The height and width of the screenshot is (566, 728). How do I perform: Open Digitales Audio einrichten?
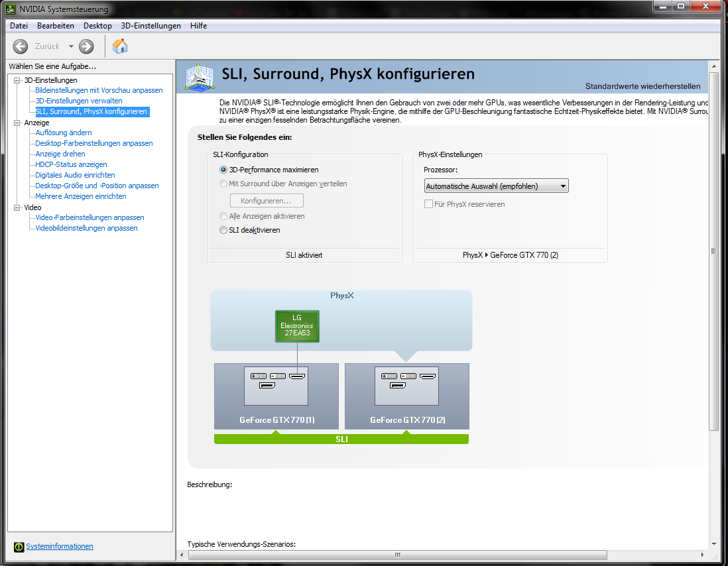click(x=75, y=176)
